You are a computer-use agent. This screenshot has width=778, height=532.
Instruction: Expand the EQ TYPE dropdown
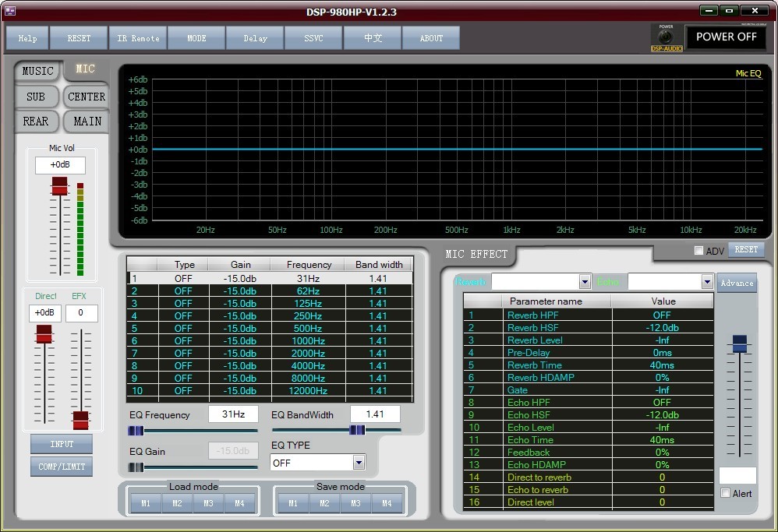(x=359, y=463)
